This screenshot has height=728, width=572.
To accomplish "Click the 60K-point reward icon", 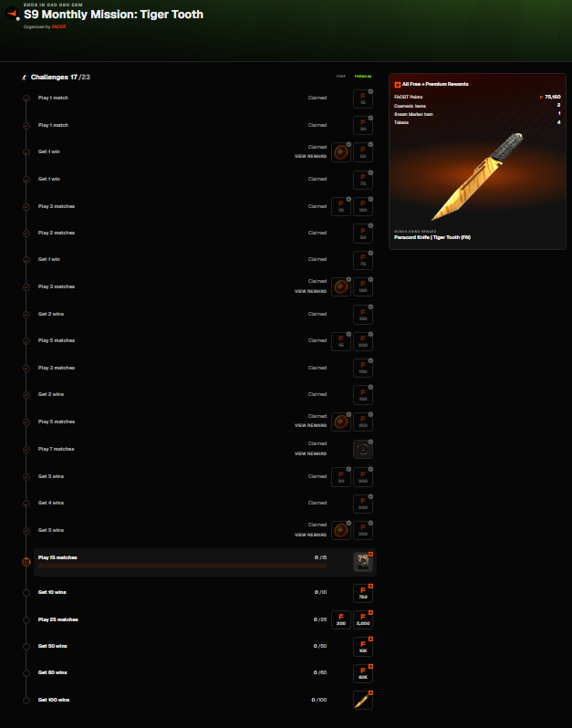I will (362, 673).
